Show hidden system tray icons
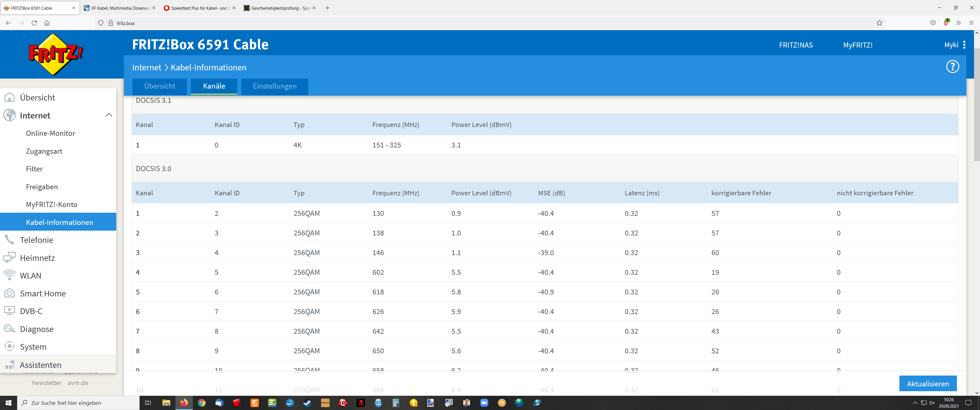Viewport: 980px width, 410px height. coord(915,403)
